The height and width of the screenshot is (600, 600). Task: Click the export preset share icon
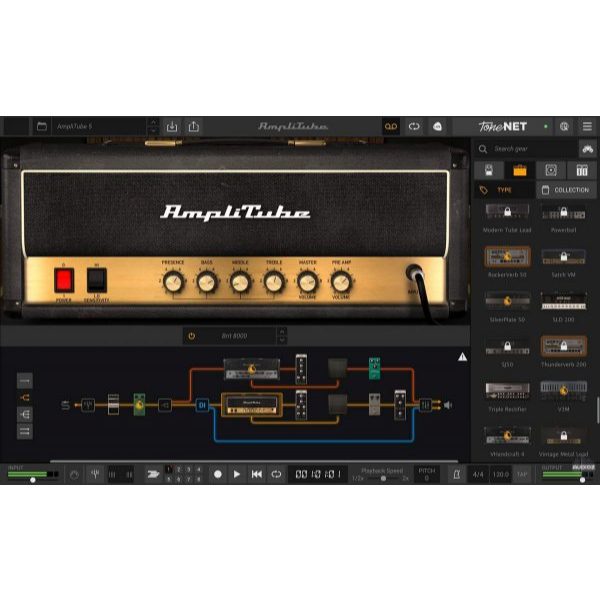pos(194,126)
